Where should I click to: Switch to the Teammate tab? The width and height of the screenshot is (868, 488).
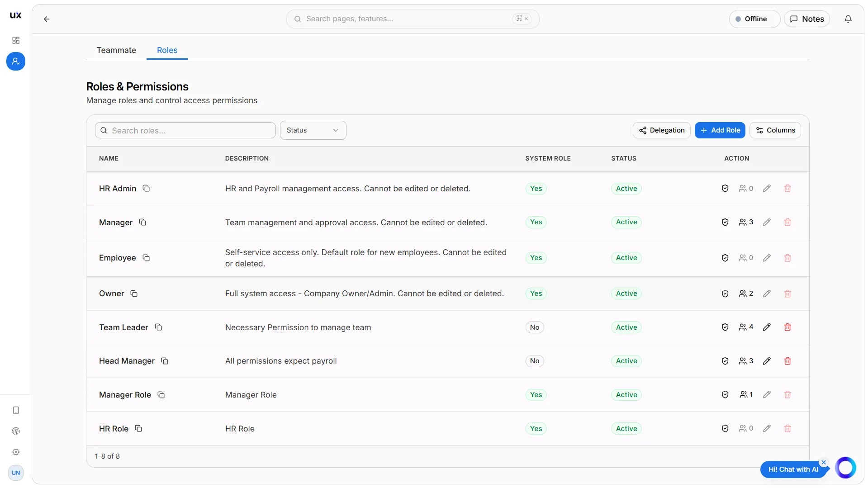pyautogui.click(x=116, y=50)
